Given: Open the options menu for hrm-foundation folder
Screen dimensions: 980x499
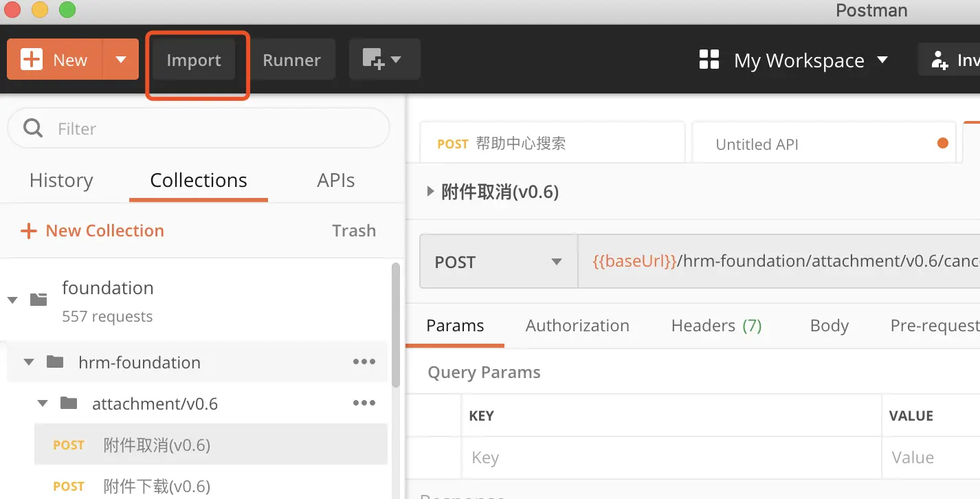Looking at the screenshot, I should (x=364, y=362).
